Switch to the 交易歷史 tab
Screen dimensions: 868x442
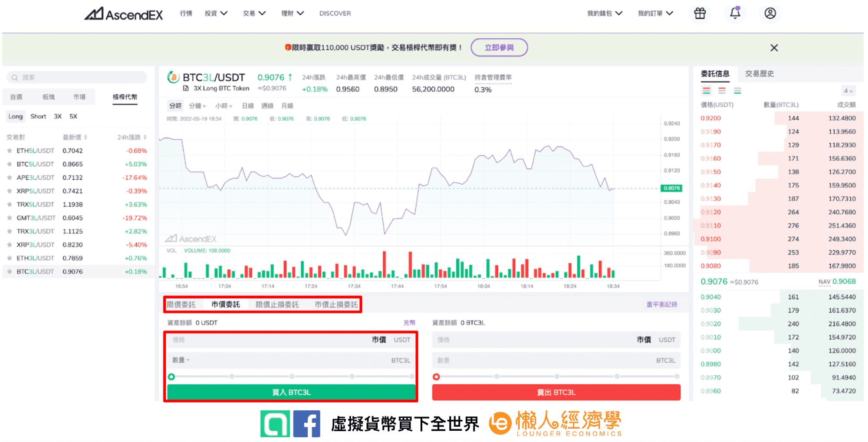(x=759, y=74)
